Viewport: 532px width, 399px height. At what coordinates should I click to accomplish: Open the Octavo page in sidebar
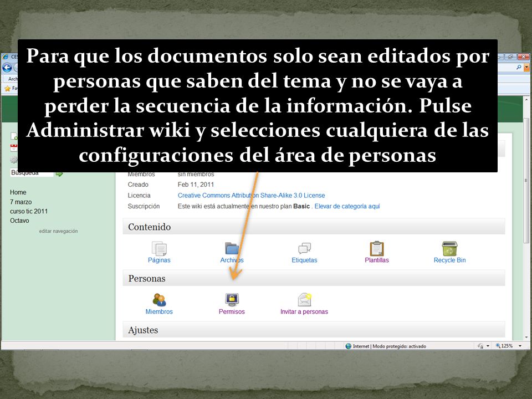click(x=19, y=221)
